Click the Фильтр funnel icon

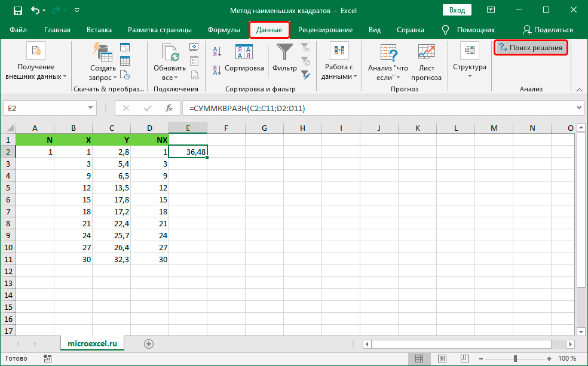click(284, 53)
